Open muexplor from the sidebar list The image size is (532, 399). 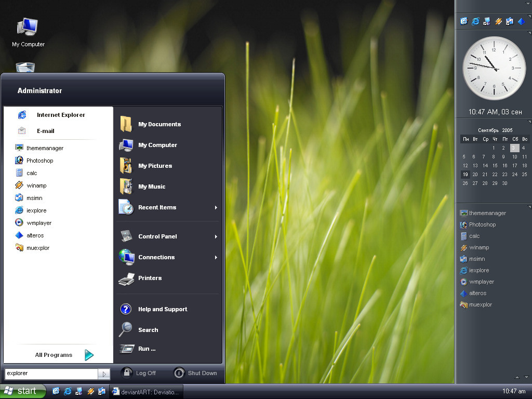click(x=476, y=304)
